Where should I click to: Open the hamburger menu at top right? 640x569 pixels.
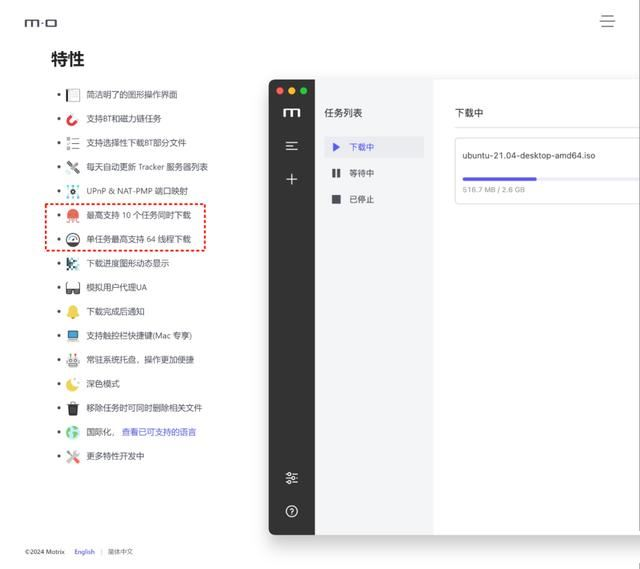(x=607, y=21)
